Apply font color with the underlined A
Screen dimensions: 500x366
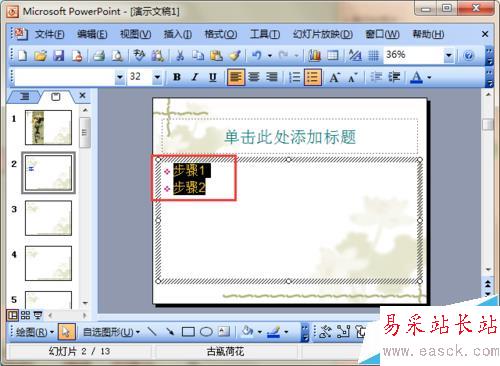click(x=416, y=77)
